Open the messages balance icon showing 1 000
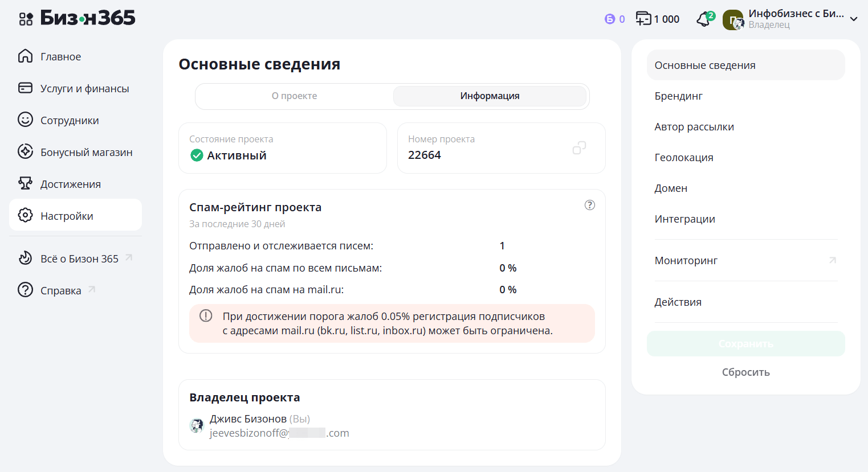The width and height of the screenshot is (868, 472). tap(643, 19)
